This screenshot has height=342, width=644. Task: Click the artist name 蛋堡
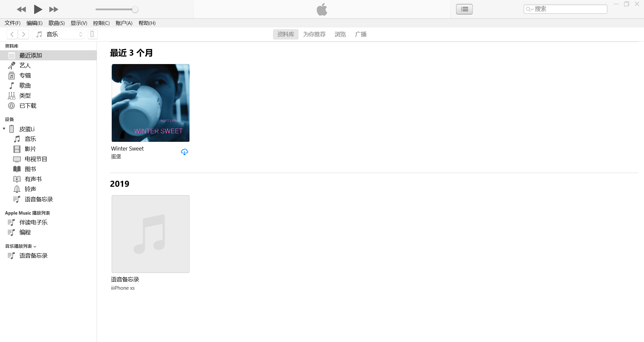(x=116, y=157)
